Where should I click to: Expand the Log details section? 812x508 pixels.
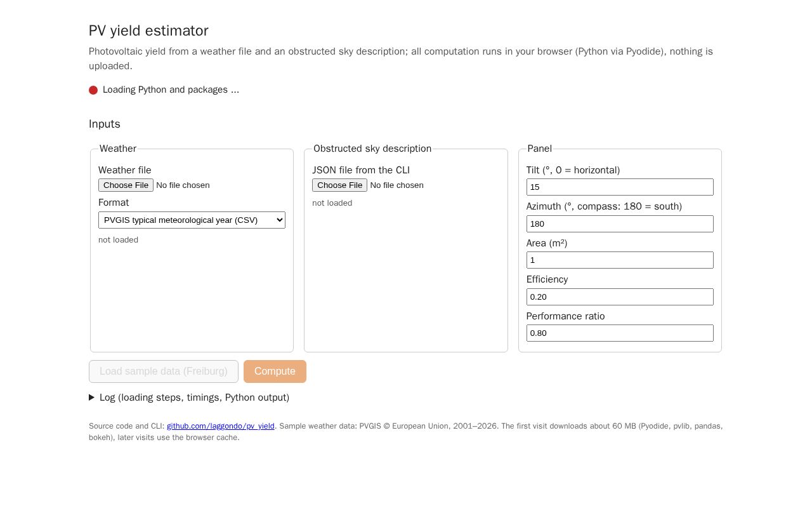pos(189,398)
